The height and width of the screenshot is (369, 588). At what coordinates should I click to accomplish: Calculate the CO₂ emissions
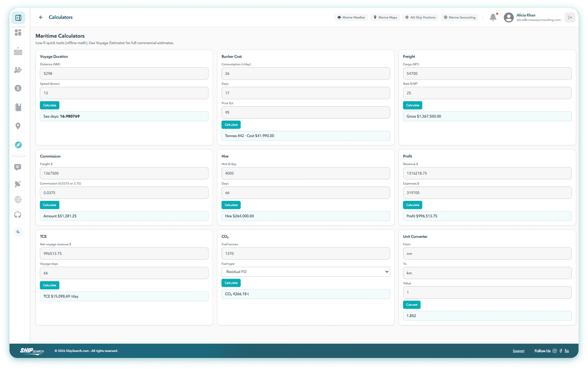231,283
